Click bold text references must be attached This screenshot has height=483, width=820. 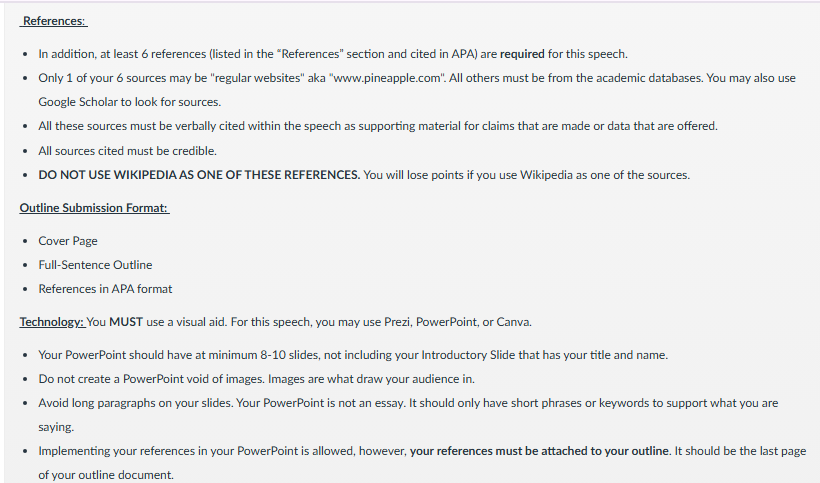[x=539, y=451]
